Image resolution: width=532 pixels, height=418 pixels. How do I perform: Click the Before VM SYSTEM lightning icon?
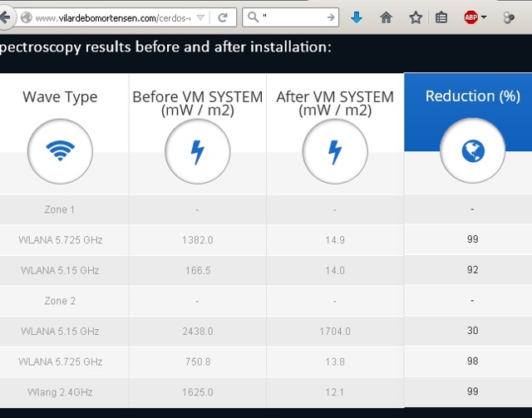198,152
